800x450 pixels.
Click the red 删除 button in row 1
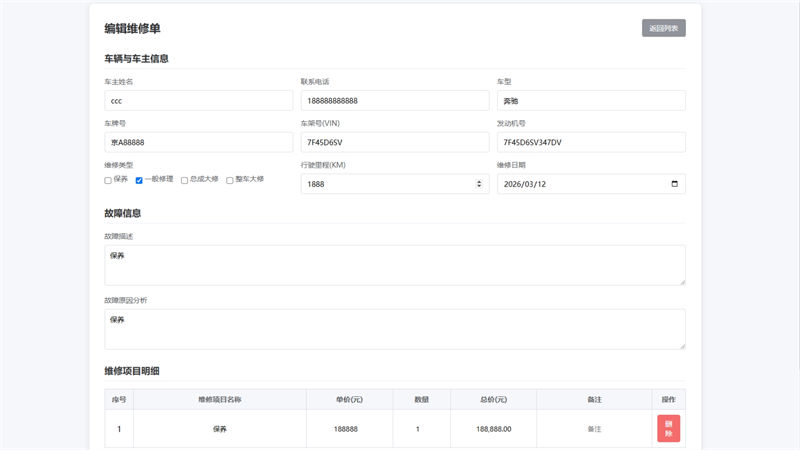pyautogui.click(x=668, y=429)
